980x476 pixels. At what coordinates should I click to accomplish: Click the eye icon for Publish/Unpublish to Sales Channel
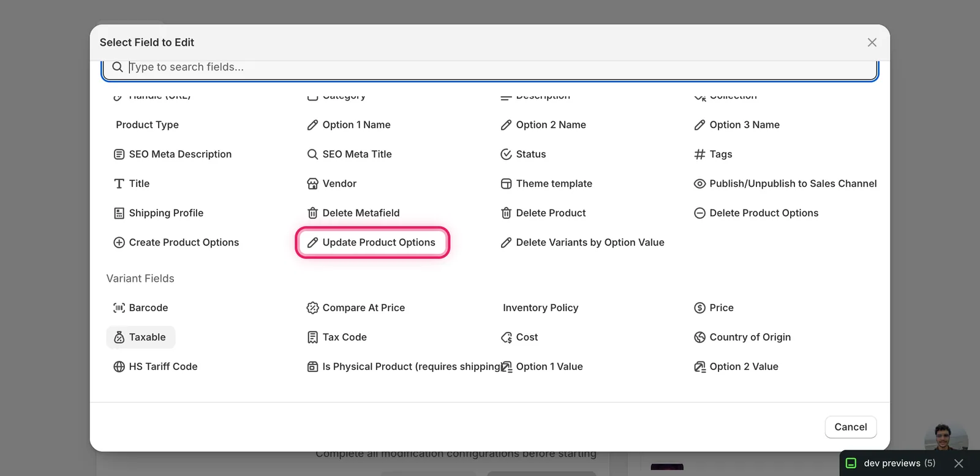tap(699, 184)
